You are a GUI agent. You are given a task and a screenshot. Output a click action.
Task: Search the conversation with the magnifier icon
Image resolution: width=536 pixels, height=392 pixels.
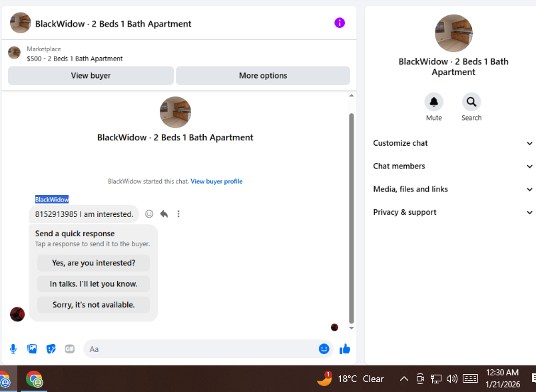click(471, 102)
